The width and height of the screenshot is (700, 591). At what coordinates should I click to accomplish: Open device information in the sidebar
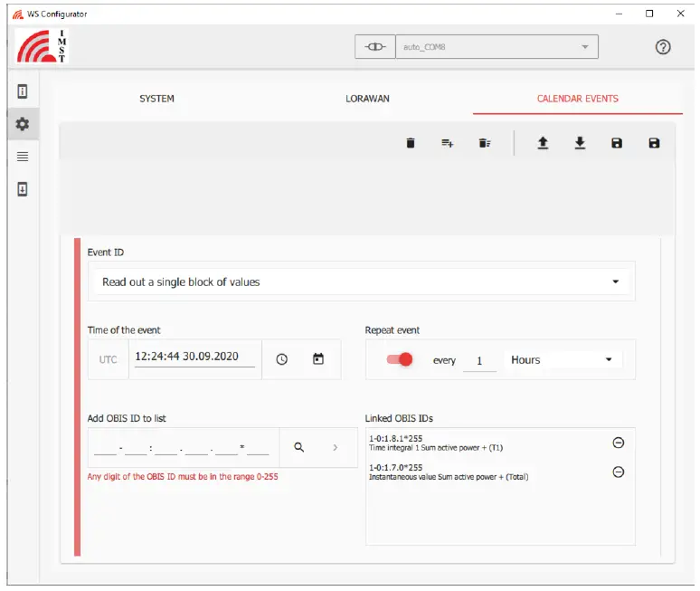tap(23, 91)
